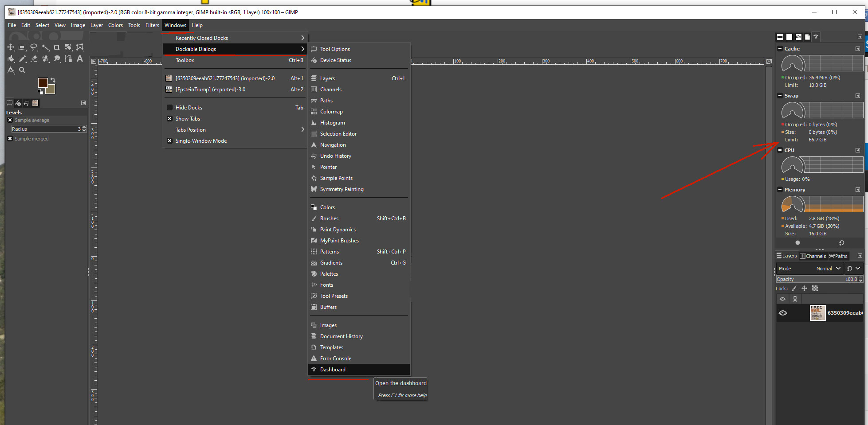Toggle lock position and size icon
This screenshot has width=868, height=425.
(x=804, y=289)
